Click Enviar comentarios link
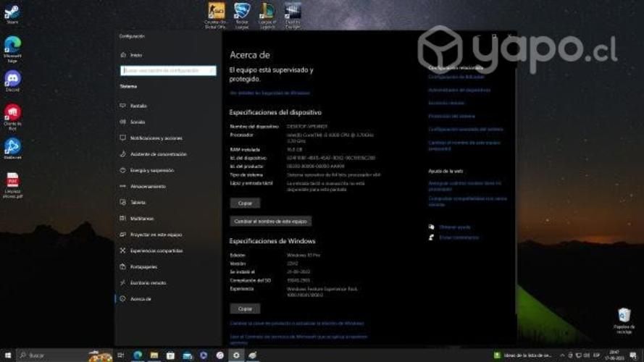Viewport: 644px width, 362px height. click(x=459, y=237)
